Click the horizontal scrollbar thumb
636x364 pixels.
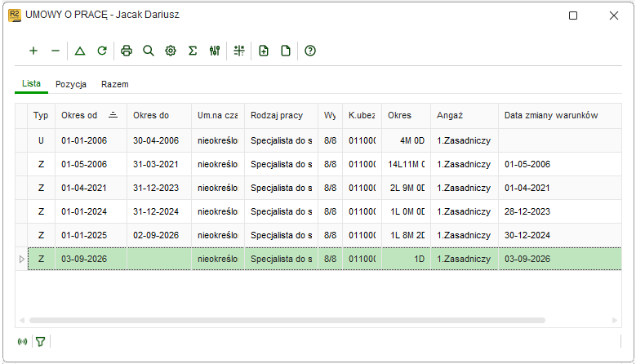[x=287, y=320]
